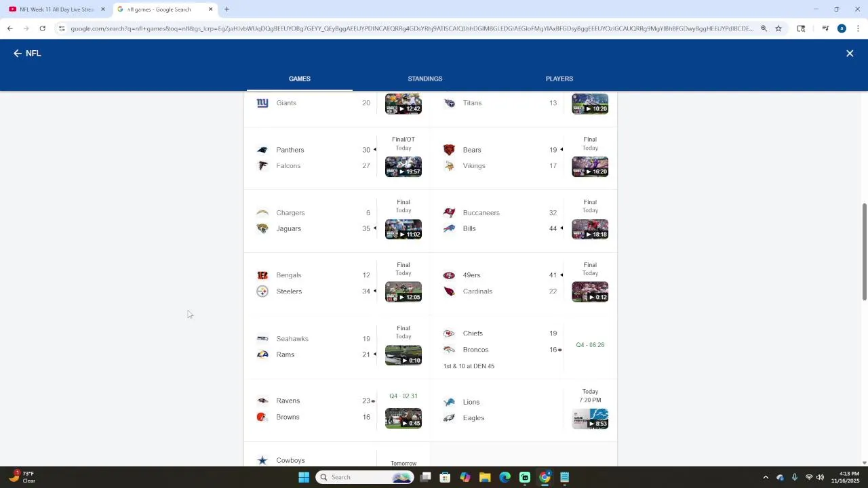868x488 pixels.
Task: Play Titans game 10:20 highlights
Action: (x=590, y=104)
